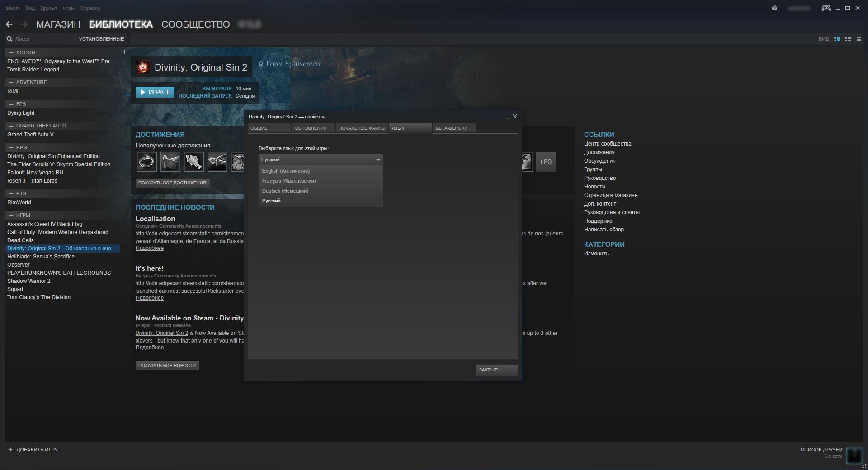Select Grand Theft Auto V in library
This screenshot has height=470, width=868.
30,135
